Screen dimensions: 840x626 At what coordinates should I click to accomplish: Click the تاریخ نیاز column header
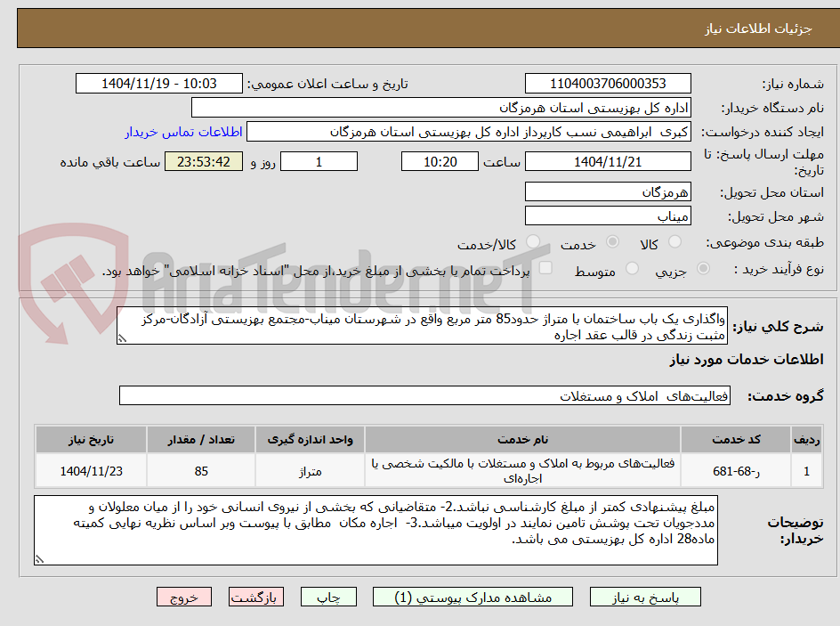click(x=91, y=440)
